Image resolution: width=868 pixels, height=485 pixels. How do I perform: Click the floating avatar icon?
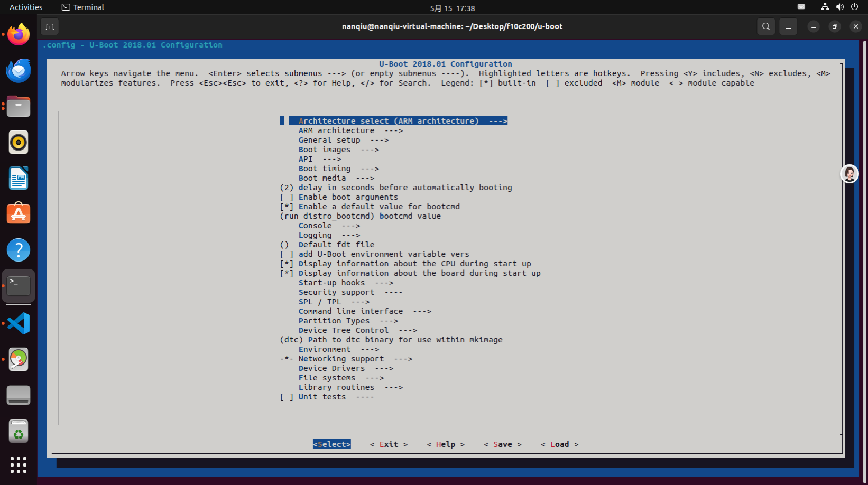[x=849, y=174]
